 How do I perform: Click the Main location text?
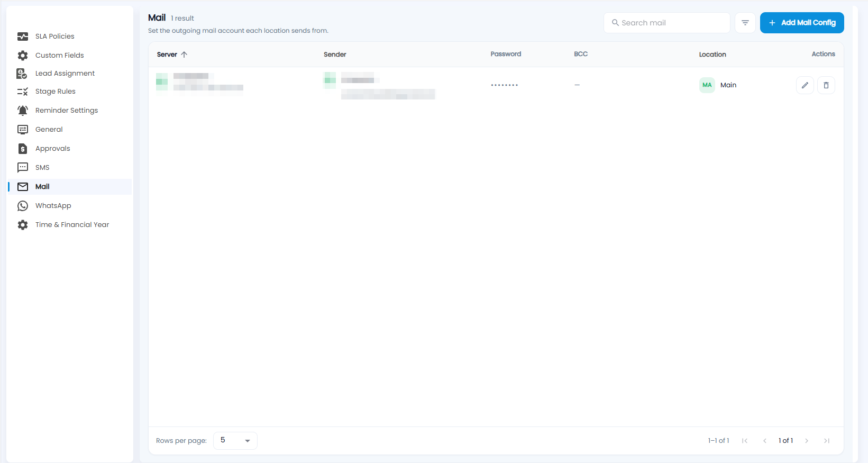(x=728, y=85)
